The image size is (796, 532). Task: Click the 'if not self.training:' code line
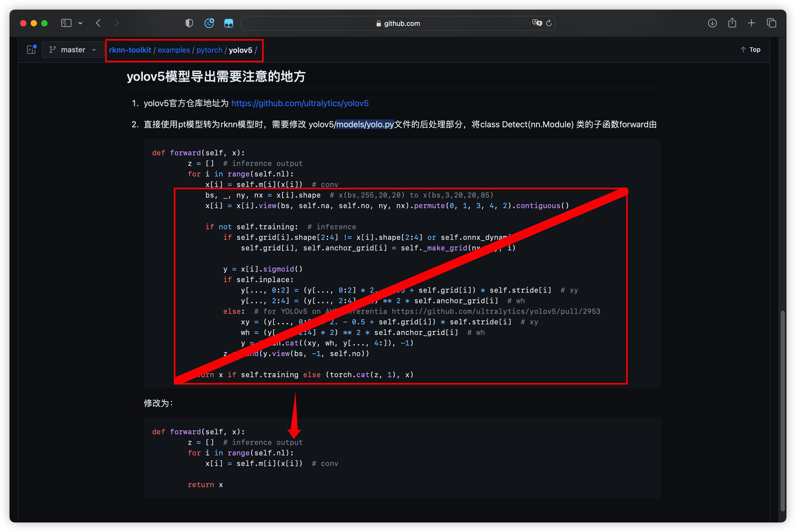click(x=252, y=227)
